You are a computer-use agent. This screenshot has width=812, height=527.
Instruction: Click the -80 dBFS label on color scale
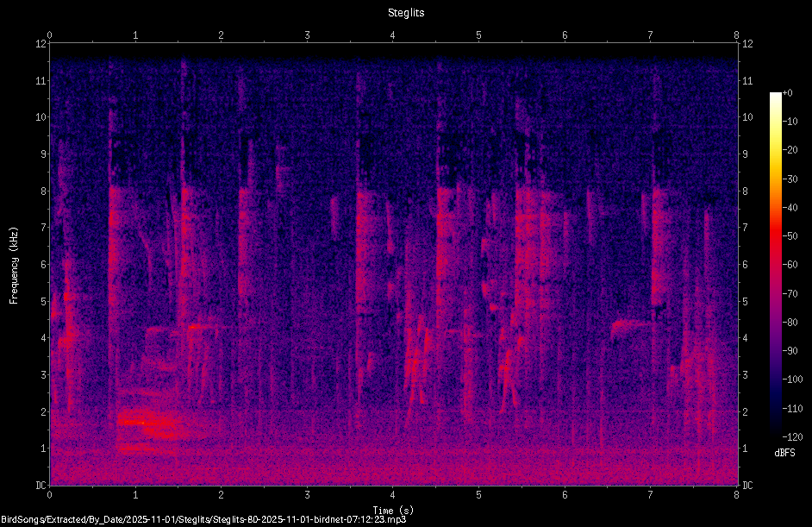tap(790, 323)
